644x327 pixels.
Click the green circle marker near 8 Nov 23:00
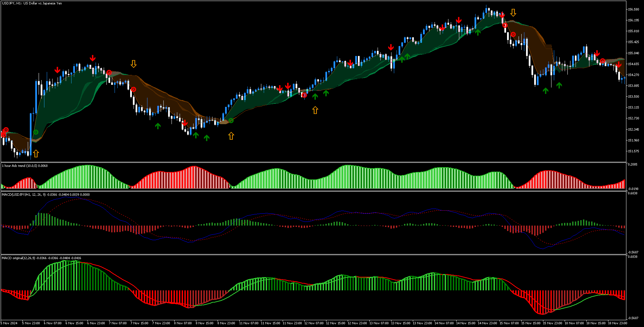tap(231, 120)
